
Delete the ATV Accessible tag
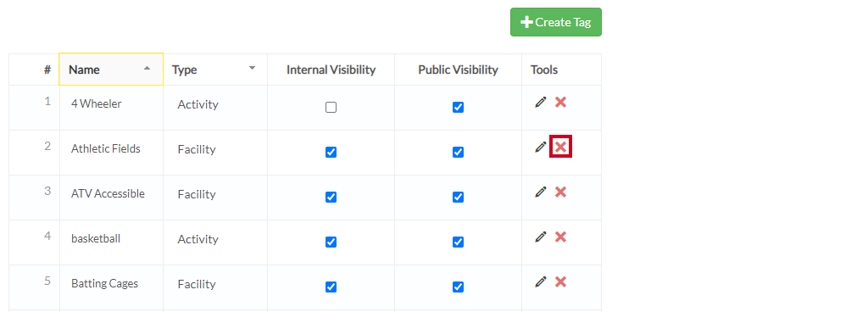(x=560, y=192)
